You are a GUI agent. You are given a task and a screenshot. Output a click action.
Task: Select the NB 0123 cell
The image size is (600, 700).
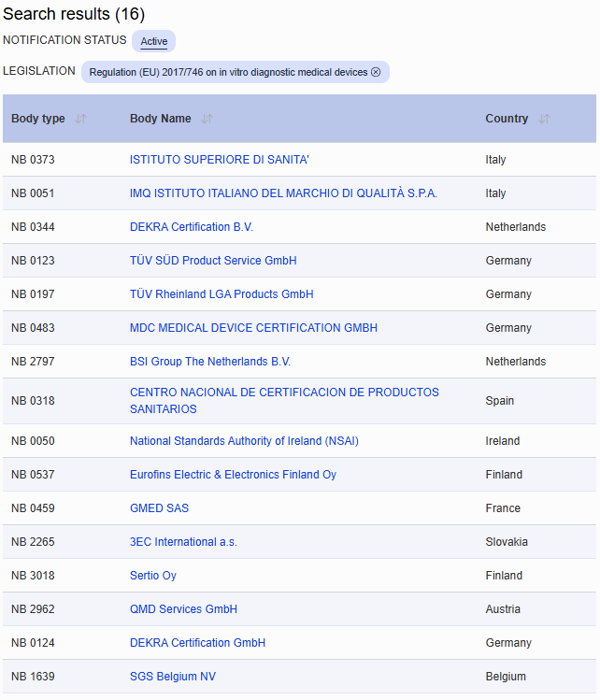tap(33, 261)
